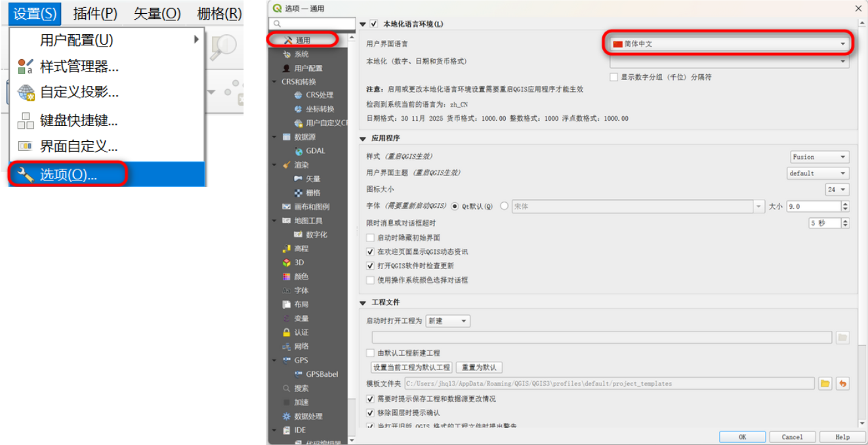Screen dimensions: 868x445
Task: Uncheck 移除图层时提示确认
Action: coord(371,413)
